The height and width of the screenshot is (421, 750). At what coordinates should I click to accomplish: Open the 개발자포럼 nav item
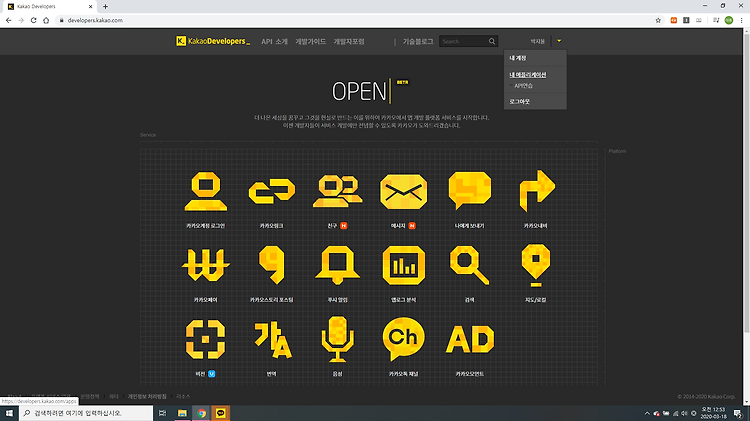click(349, 42)
